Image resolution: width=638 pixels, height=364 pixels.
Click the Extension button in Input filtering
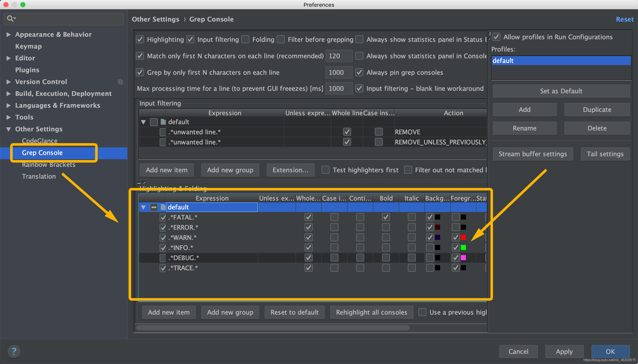coord(290,170)
